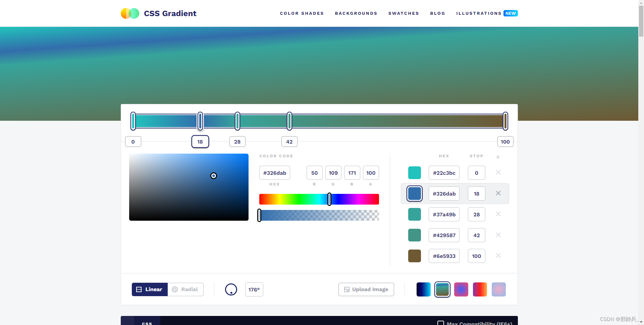Select gradient stop handle at 18
The height and width of the screenshot is (325, 644).
coord(200,121)
